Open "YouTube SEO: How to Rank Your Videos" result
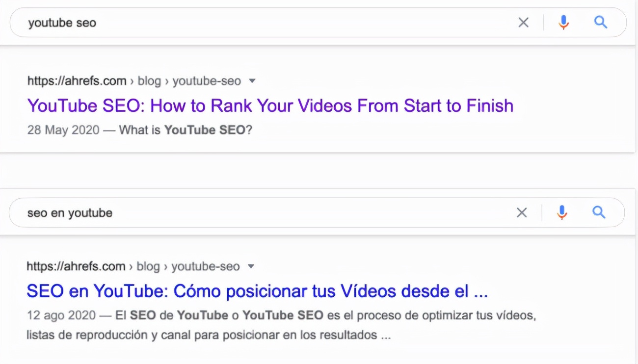Viewport: 638px width, 364px height. point(270,105)
